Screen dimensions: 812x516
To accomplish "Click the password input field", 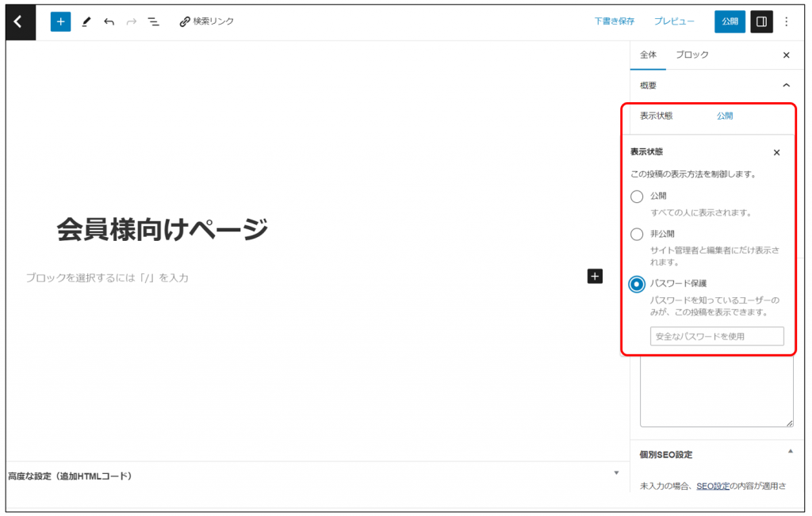I will 716,336.
